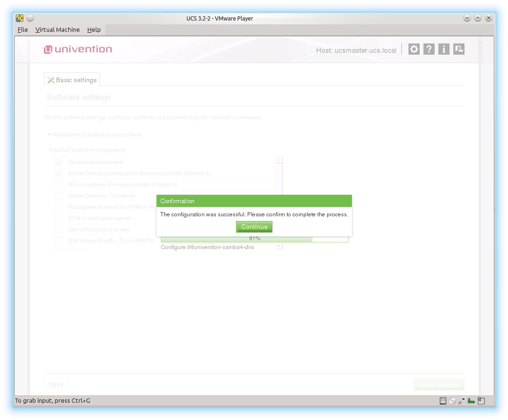Enable the Active Directory Connector checkbox
Image resolution: width=508 pixels, height=420 pixels.
point(58,196)
